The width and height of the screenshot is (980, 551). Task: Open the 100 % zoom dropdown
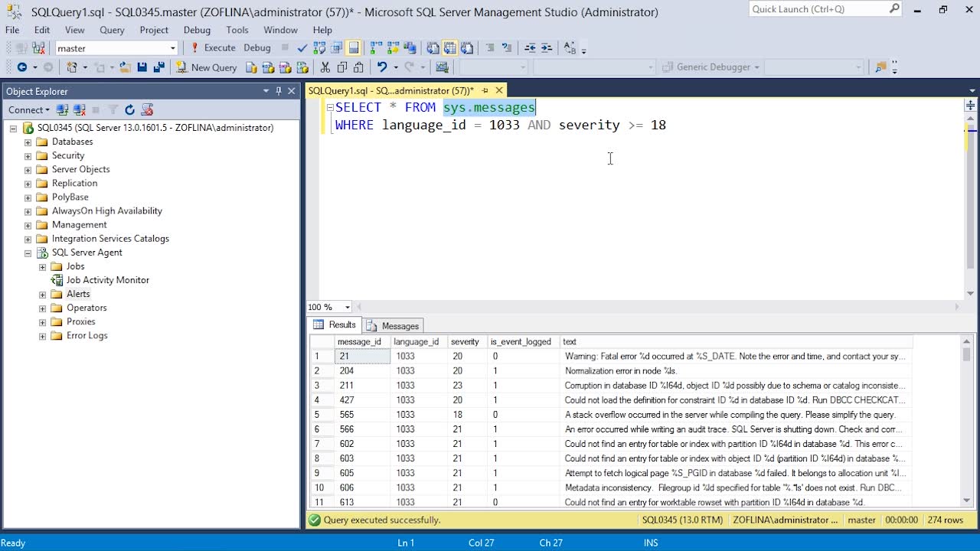click(x=348, y=307)
